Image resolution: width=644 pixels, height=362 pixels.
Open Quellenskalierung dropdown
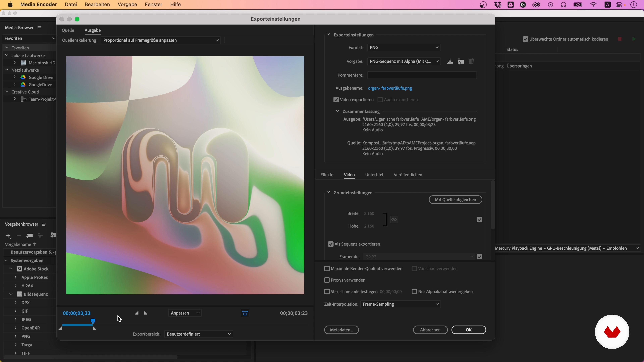click(161, 40)
